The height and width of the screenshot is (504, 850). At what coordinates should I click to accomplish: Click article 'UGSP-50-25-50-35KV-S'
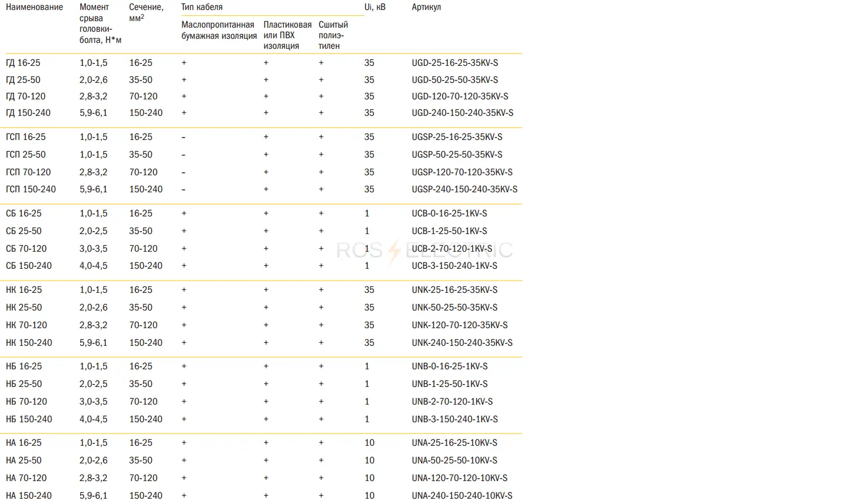point(457,155)
